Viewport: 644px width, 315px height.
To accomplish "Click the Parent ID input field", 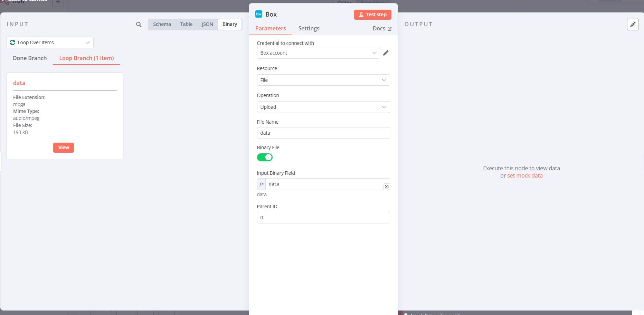I will 323,218.
